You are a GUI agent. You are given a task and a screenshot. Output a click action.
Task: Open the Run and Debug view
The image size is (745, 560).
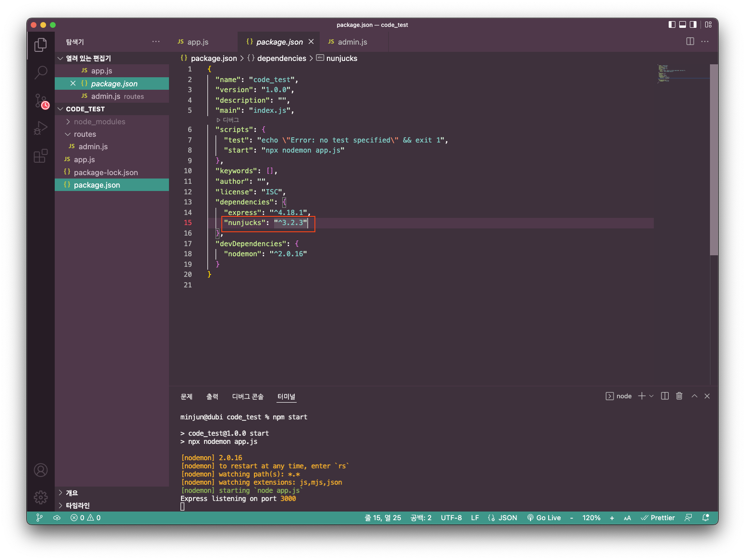[41, 128]
